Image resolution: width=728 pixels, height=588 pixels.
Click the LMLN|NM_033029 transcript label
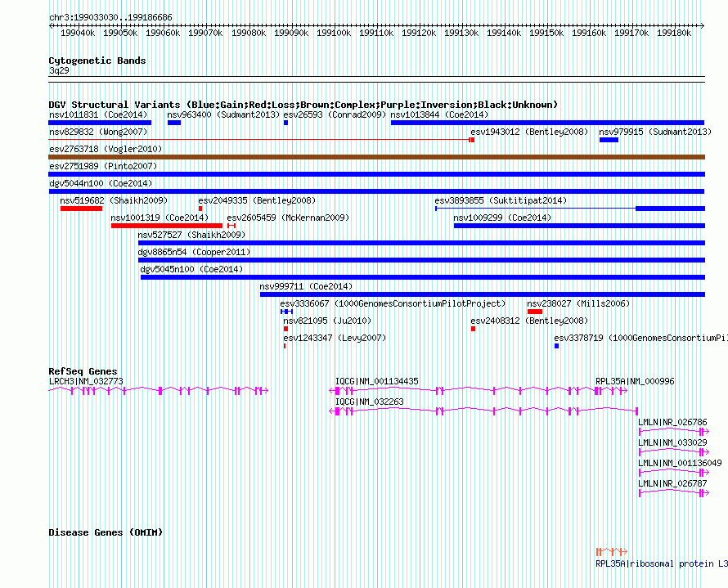672,442
